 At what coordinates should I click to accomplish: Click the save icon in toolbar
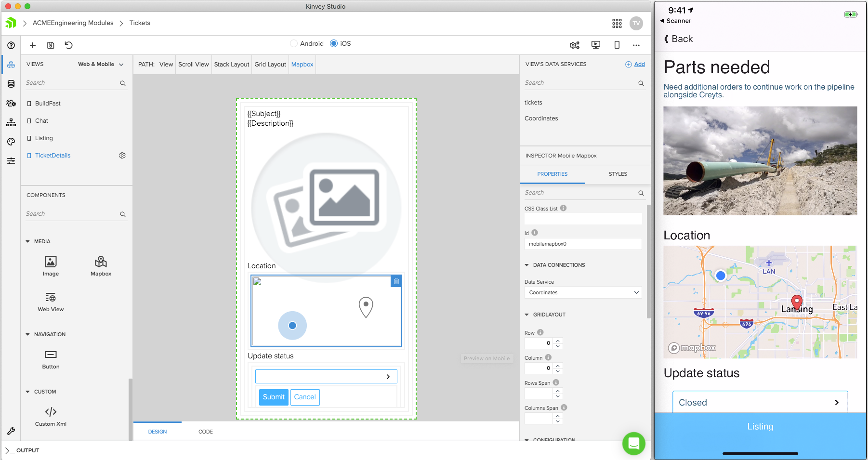coord(51,45)
